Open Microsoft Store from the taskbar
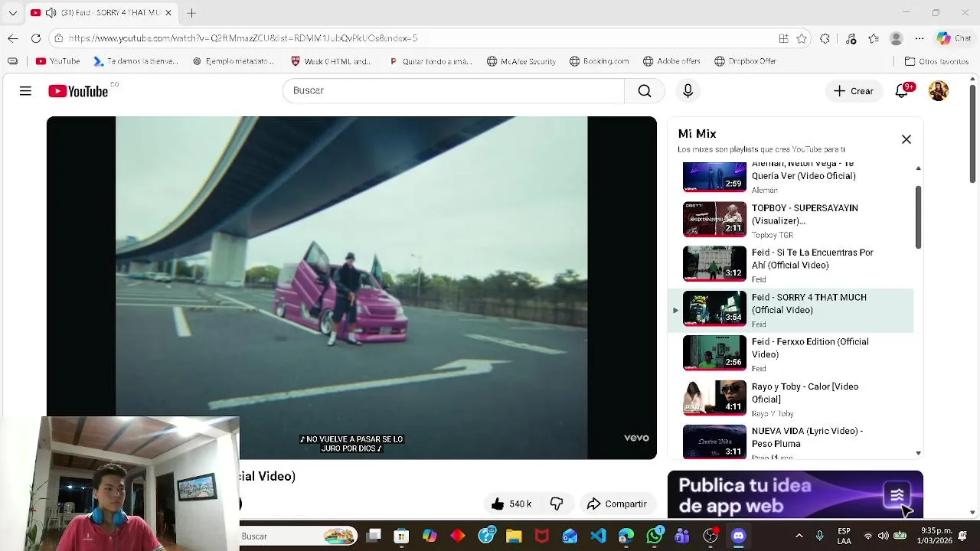This screenshot has width=980, height=551. 402,536
